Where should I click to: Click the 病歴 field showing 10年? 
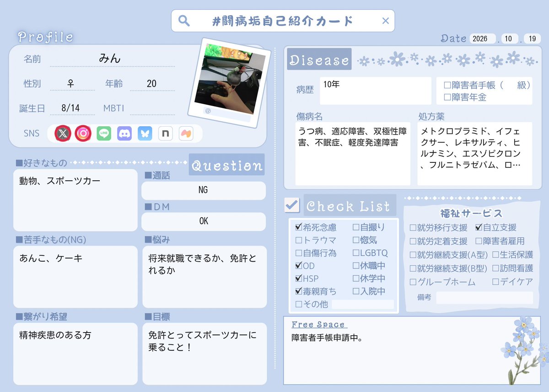375,91
